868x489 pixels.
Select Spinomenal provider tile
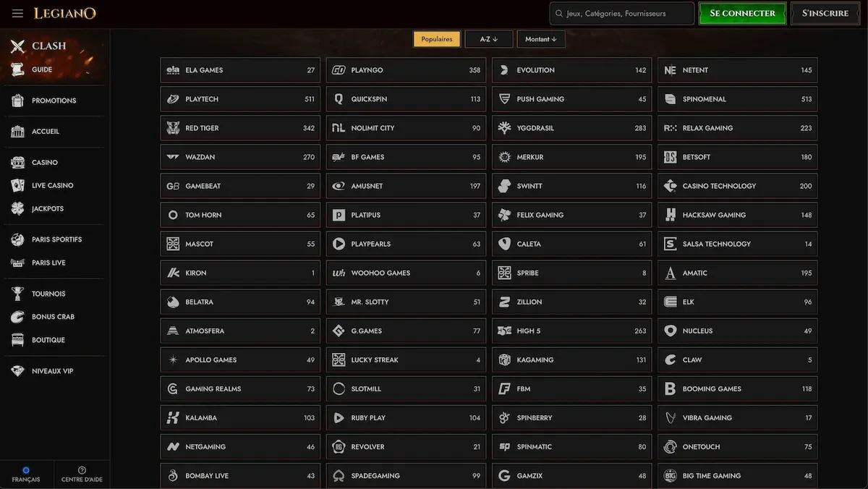click(738, 99)
